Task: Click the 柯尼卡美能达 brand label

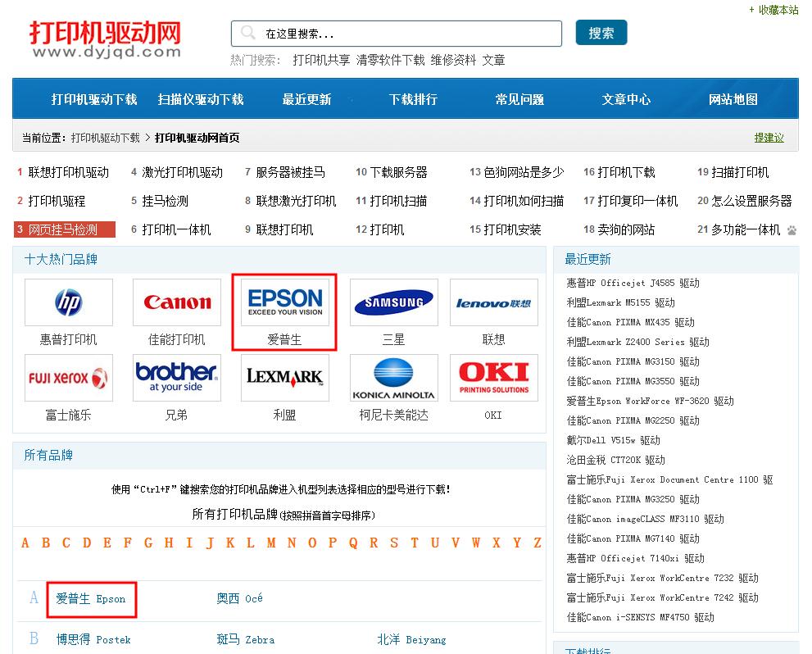Action: [x=393, y=416]
